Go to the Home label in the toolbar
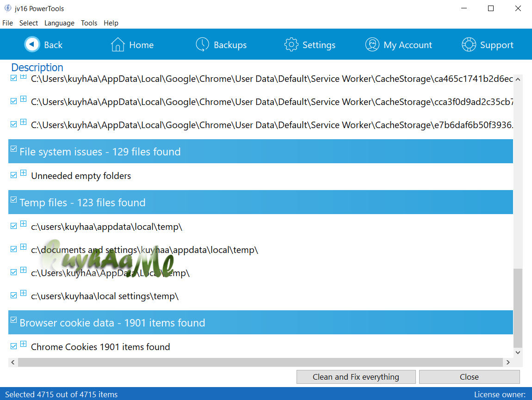 [x=142, y=45]
